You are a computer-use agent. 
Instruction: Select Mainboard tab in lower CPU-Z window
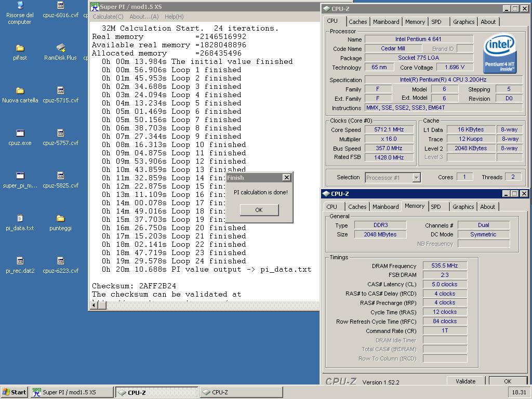click(385, 207)
